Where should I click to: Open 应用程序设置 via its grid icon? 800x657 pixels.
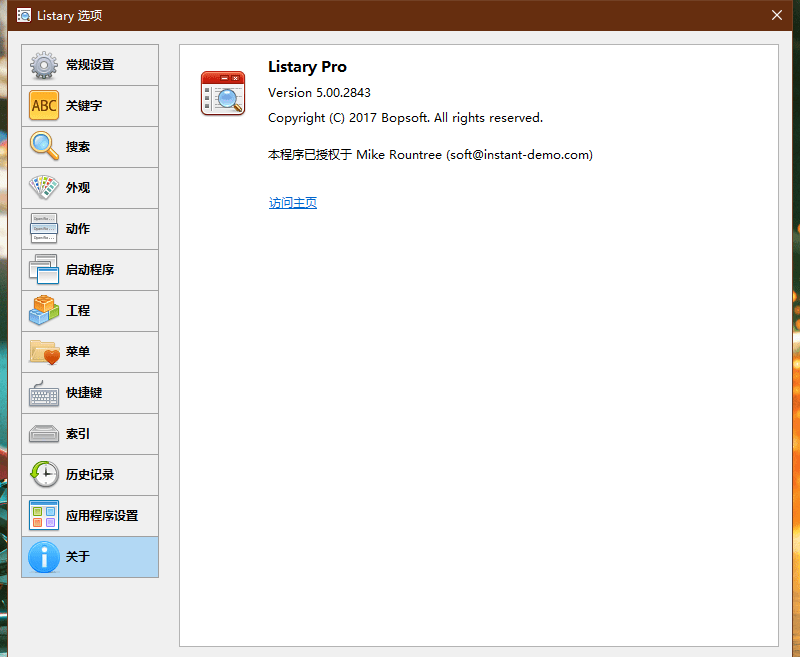pyautogui.click(x=44, y=516)
